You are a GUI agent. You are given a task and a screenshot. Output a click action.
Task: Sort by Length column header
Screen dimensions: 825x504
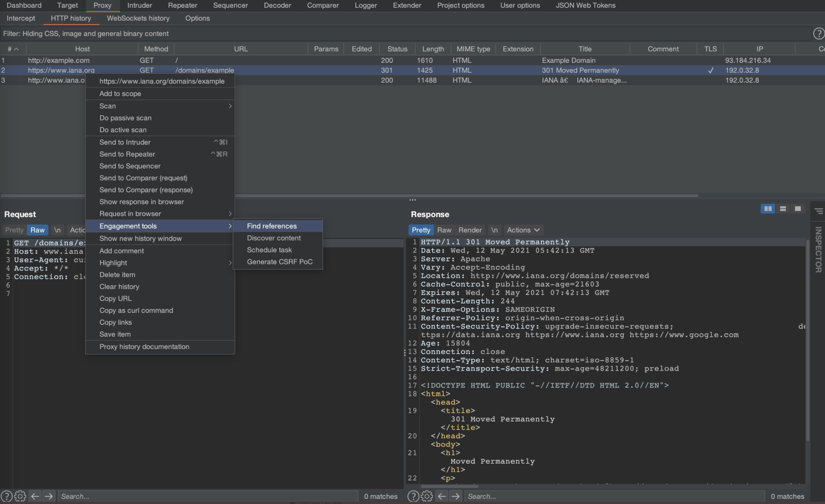click(x=433, y=49)
